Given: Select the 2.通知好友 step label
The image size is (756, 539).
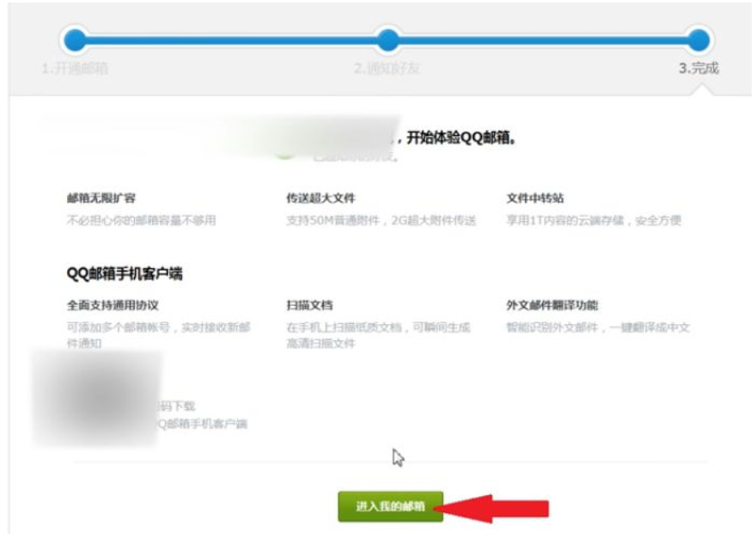Looking at the screenshot, I should pyautogui.click(x=387, y=69).
